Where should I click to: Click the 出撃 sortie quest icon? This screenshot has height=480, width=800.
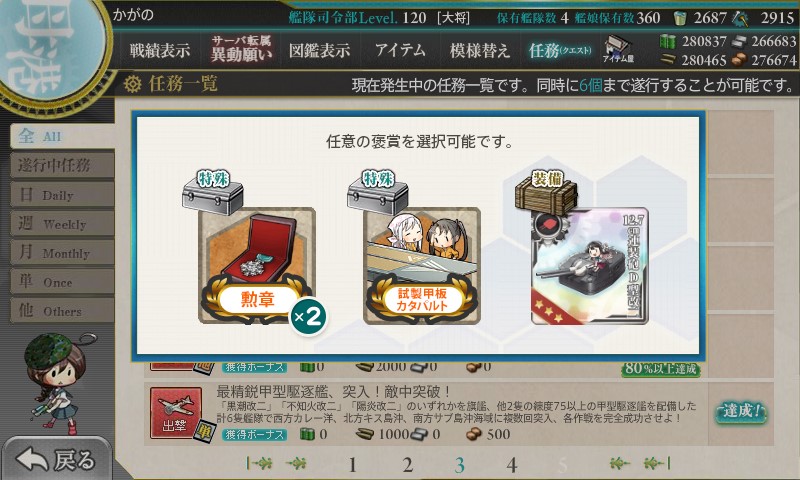pyautogui.click(x=176, y=413)
